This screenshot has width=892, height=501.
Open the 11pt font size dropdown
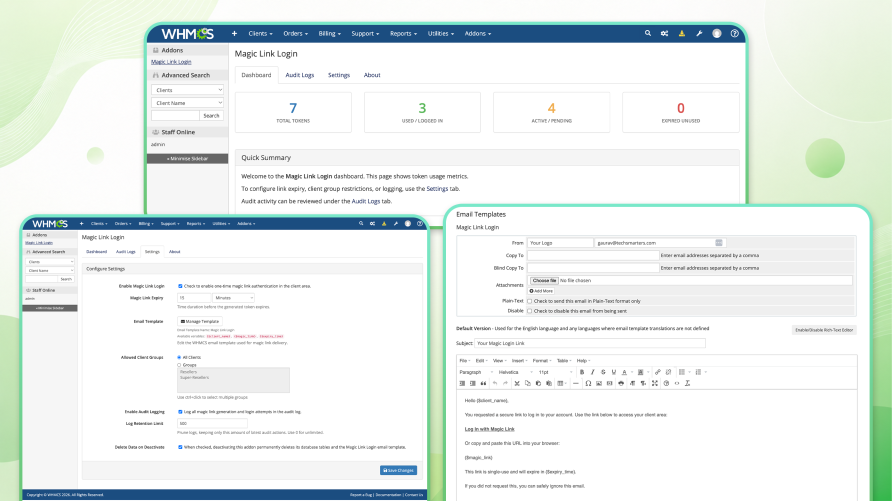pyautogui.click(x=555, y=372)
